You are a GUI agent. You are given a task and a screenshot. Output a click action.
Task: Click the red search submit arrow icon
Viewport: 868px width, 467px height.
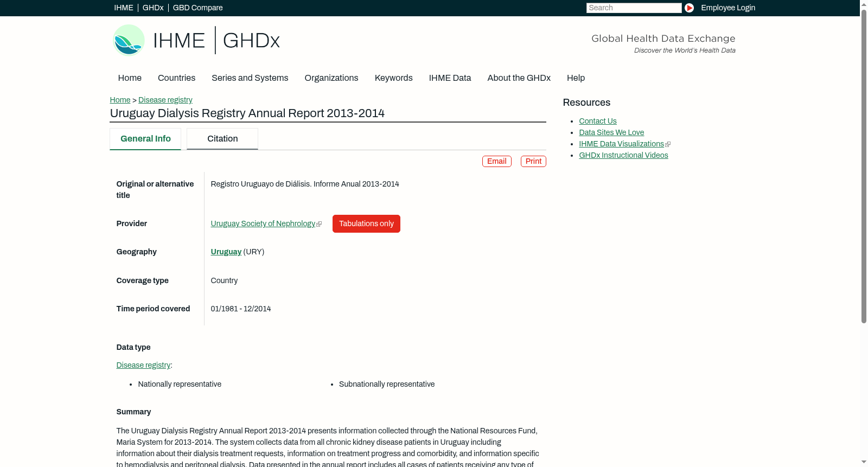click(689, 8)
